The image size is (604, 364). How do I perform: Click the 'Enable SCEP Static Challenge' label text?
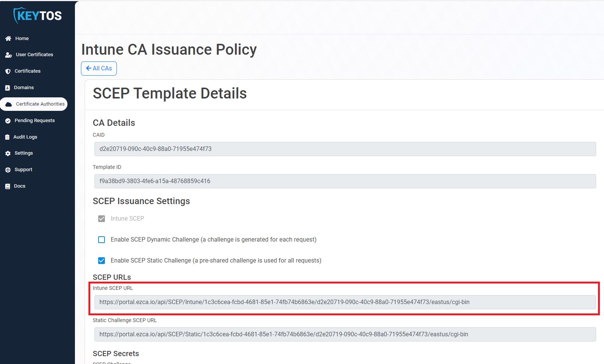click(216, 261)
